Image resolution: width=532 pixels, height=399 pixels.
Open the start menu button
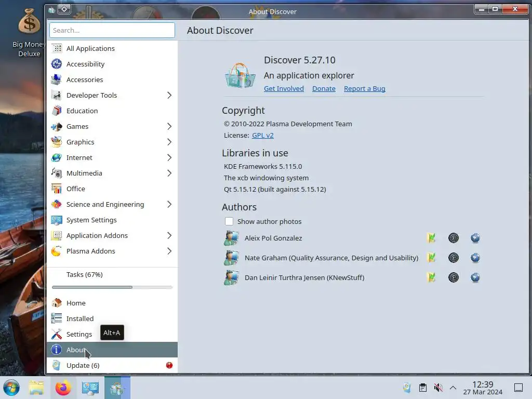point(11,388)
